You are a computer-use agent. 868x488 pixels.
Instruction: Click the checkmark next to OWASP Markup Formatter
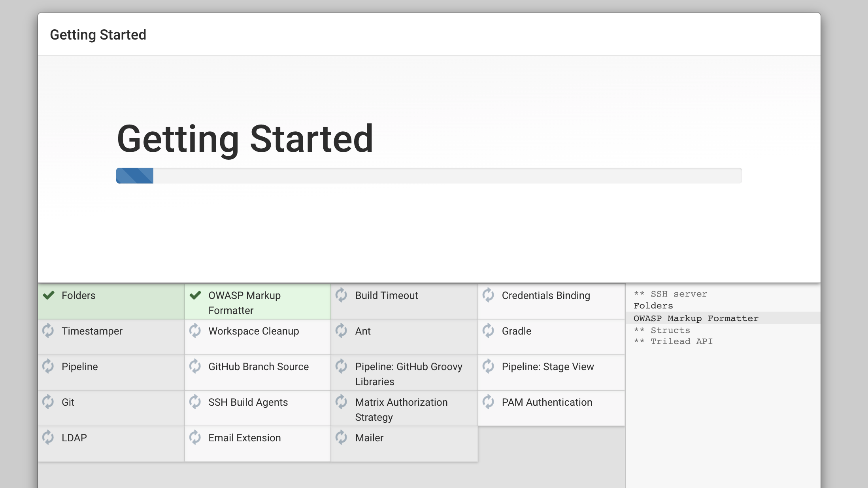[195, 295]
